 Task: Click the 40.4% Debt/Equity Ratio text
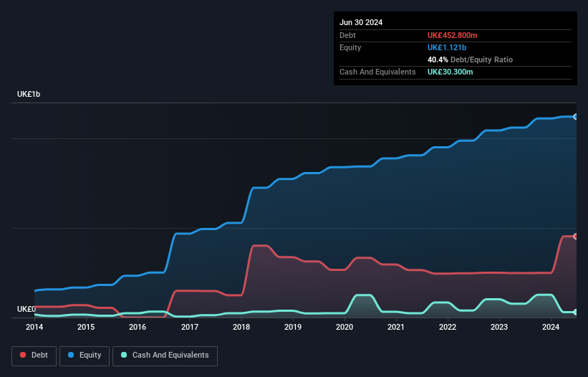pyautogui.click(x=470, y=59)
